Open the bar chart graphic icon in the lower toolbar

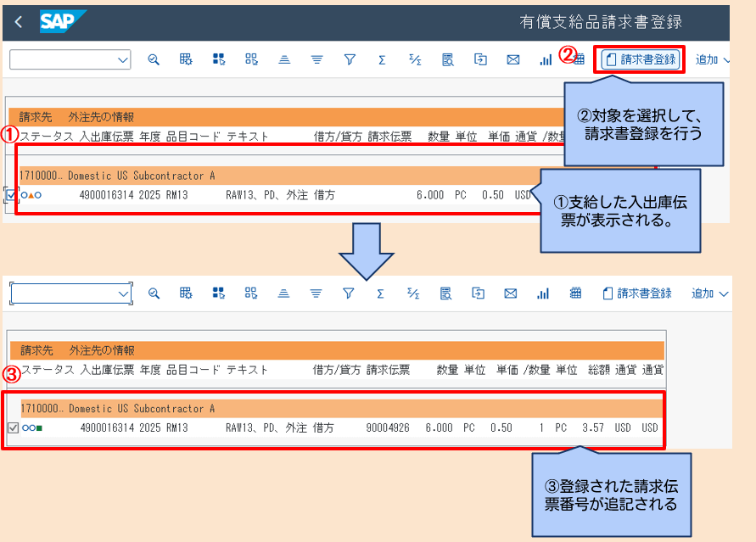tap(543, 293)
